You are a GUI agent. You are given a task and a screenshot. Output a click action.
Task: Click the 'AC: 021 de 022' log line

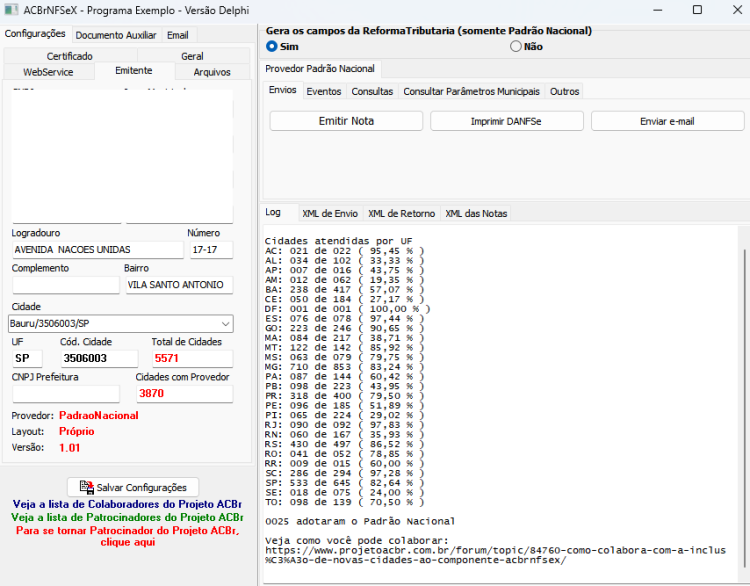click(344, 251)
